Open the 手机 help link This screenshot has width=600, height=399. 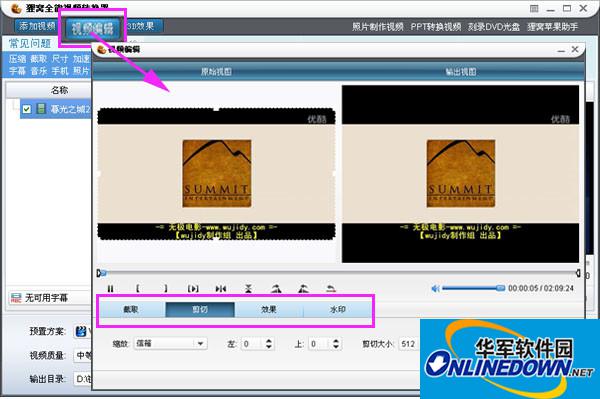click(60, 71)
